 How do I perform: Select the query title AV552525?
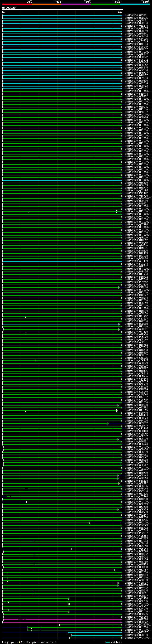(x=9, y=8)
